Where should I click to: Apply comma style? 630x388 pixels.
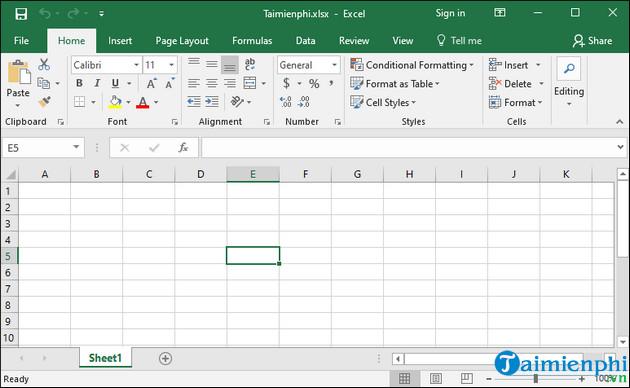click(331, 83)
